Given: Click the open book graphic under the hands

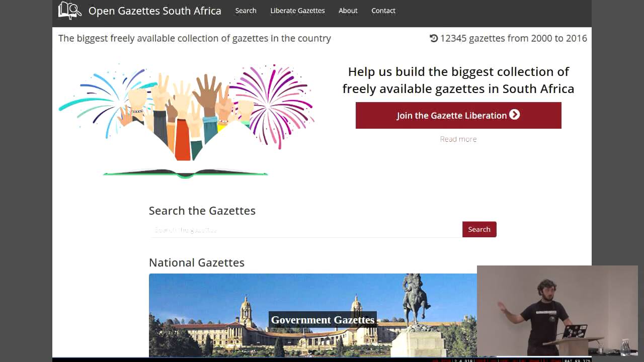Looking at the screenshot, I should coord(186,173).
